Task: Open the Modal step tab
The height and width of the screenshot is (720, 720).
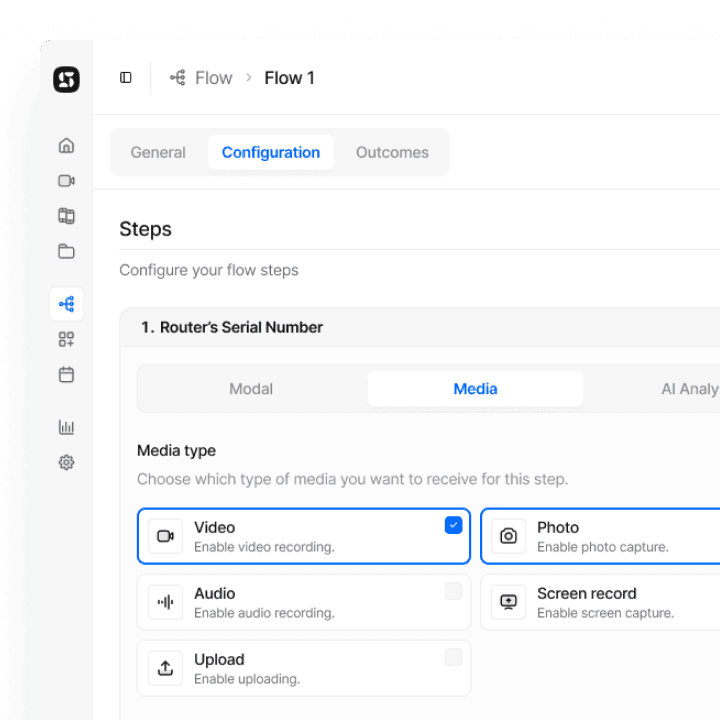Action: 251,389
